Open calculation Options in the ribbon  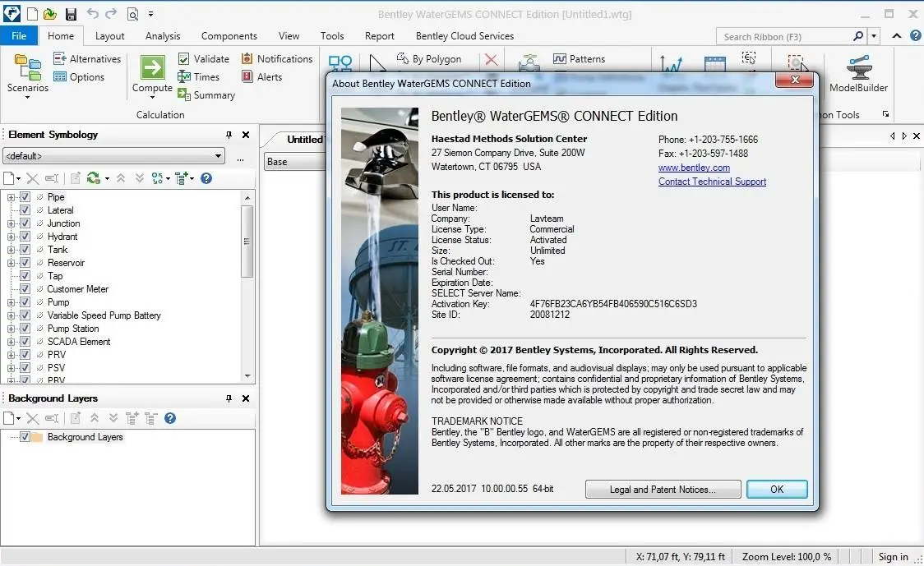(x=78, y=76)
